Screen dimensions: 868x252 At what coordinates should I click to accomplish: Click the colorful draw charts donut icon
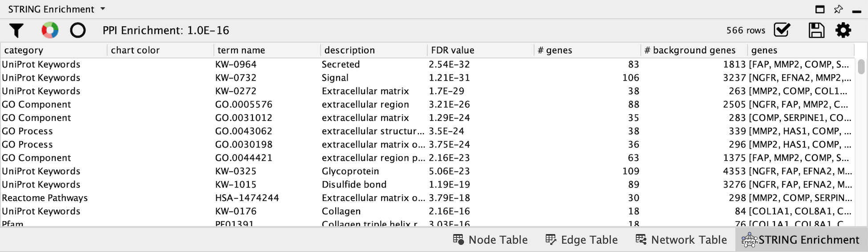coord(50,30)
